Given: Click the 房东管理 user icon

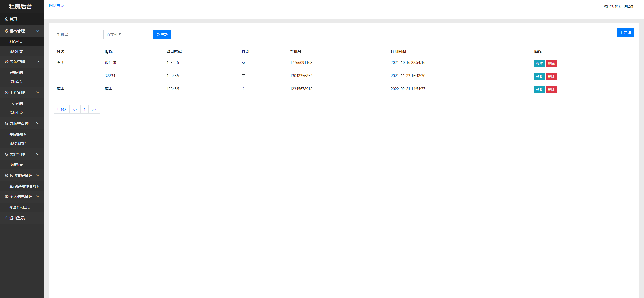Looking at the screenshot, I should (x=7, y=62).
